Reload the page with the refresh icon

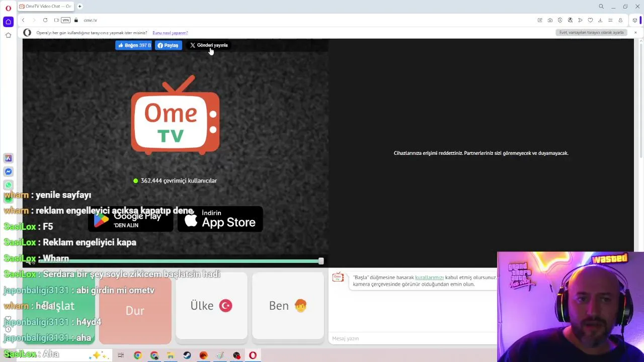coord(45,20)
